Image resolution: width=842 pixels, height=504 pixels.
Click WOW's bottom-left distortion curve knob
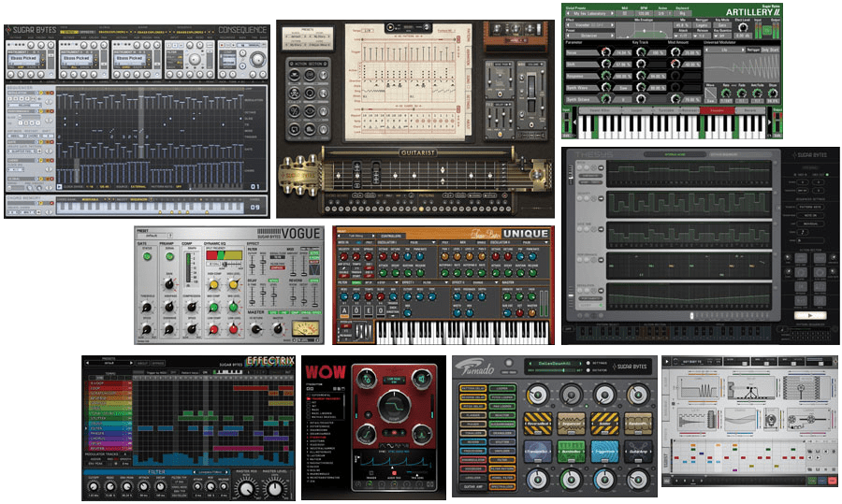[368, 434]
